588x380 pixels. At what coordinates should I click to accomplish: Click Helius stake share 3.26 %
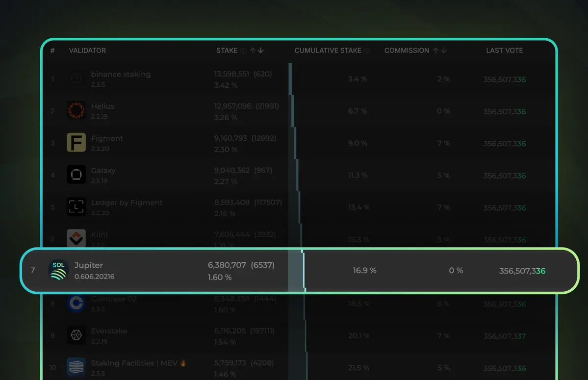click(x=226, y=117)
